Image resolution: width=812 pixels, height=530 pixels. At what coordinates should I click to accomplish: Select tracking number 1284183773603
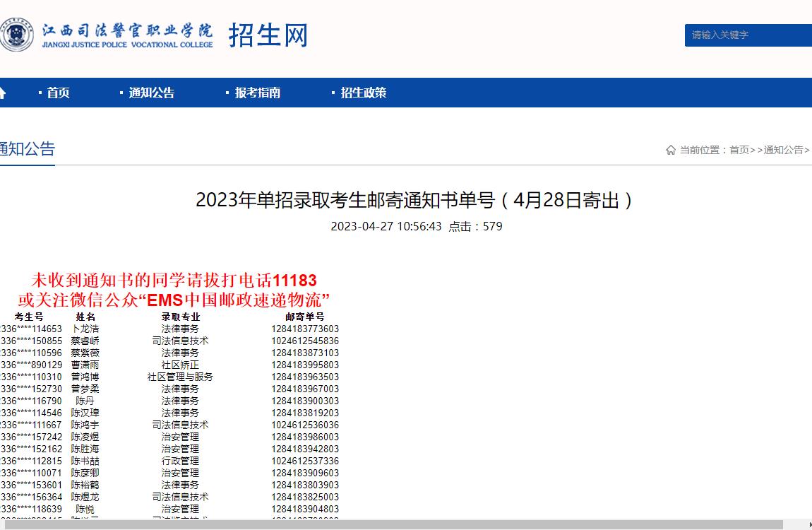(305, 329)
